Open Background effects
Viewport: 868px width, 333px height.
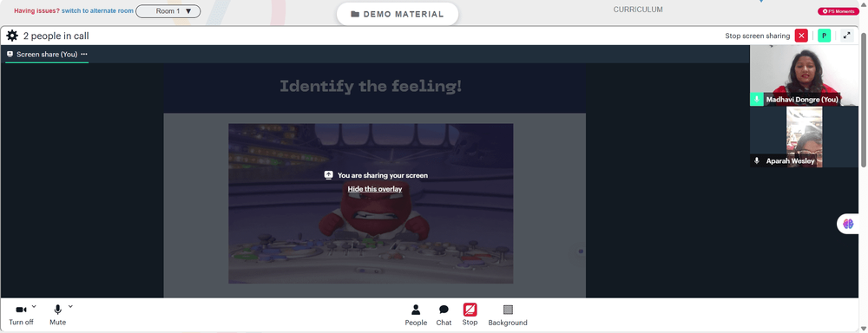508,316
